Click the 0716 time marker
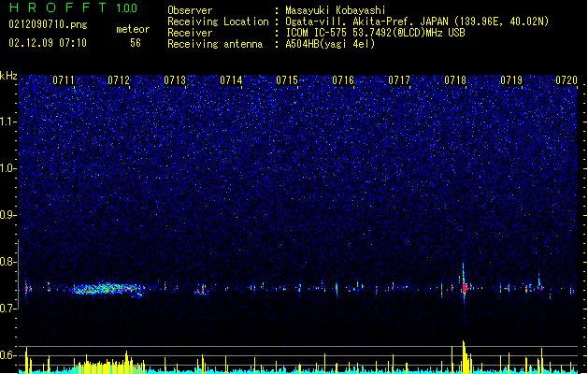The width and height of the screenshot is (588, 374). tap(343, 80)
